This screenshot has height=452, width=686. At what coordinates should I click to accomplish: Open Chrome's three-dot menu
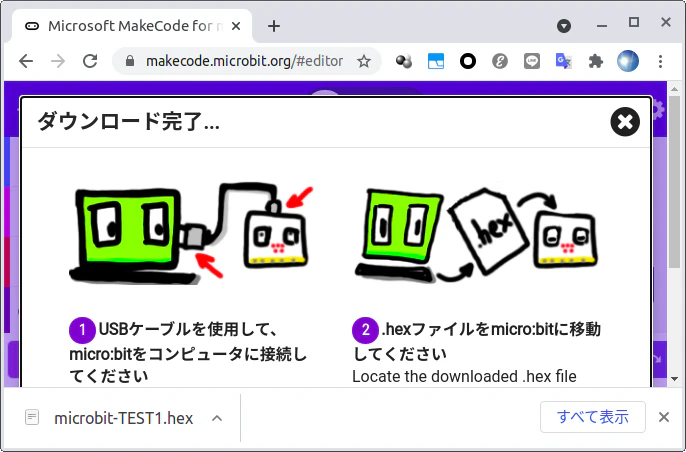pyautogui.click(x=661, y=61)
